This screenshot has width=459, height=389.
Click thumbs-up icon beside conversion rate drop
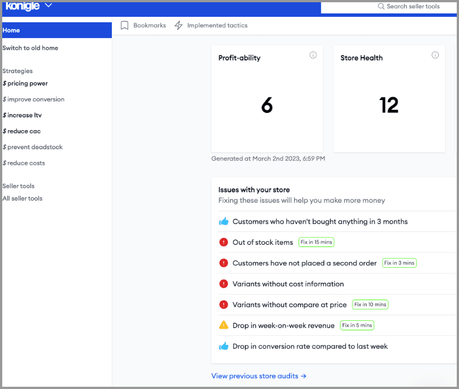click(x=223, y=346)
